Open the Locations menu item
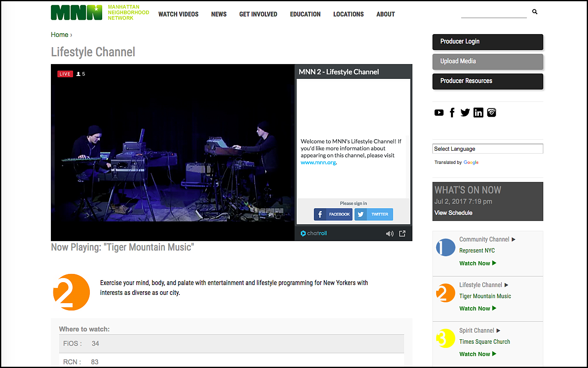This screenshot has width=588, height=368. tap(348, 14)
